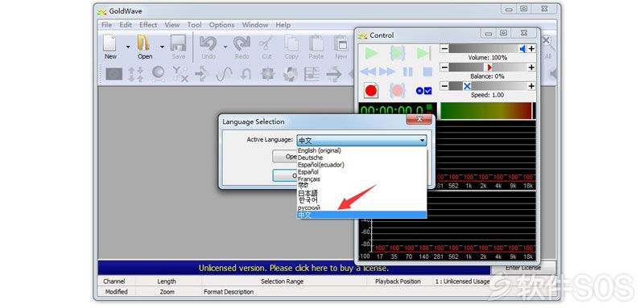Expand the Undo history dropdown arrow

225,47
